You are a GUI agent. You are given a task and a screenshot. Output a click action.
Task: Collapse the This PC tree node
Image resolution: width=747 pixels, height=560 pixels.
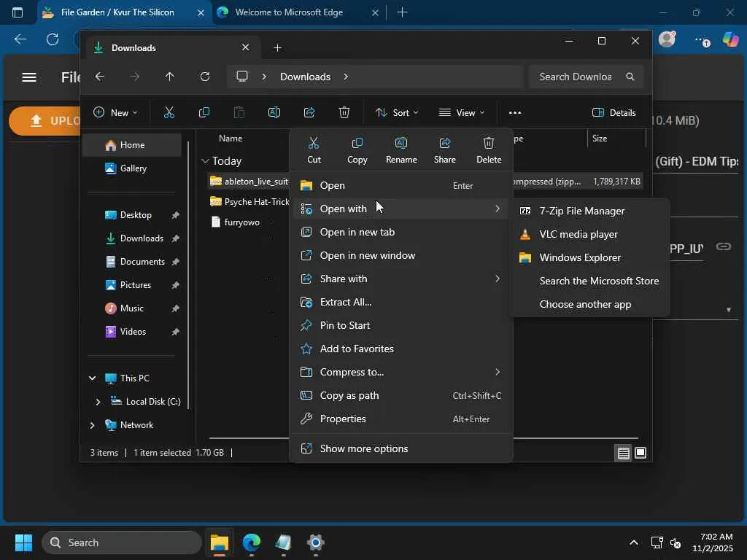point(93,378)
